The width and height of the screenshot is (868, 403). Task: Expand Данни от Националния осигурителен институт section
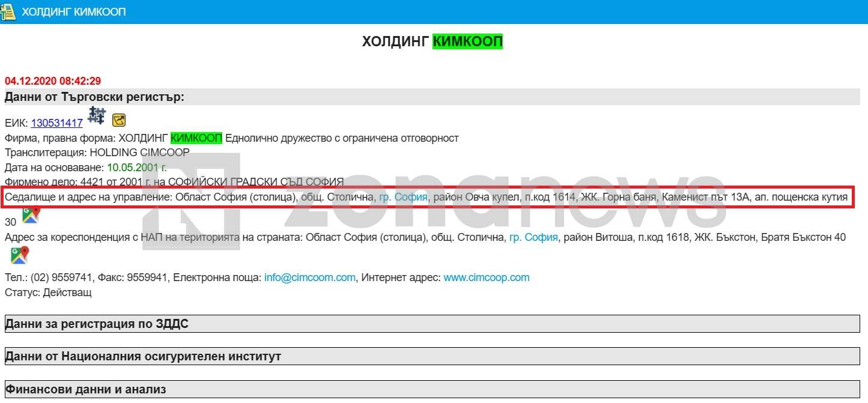coord(143,357)
